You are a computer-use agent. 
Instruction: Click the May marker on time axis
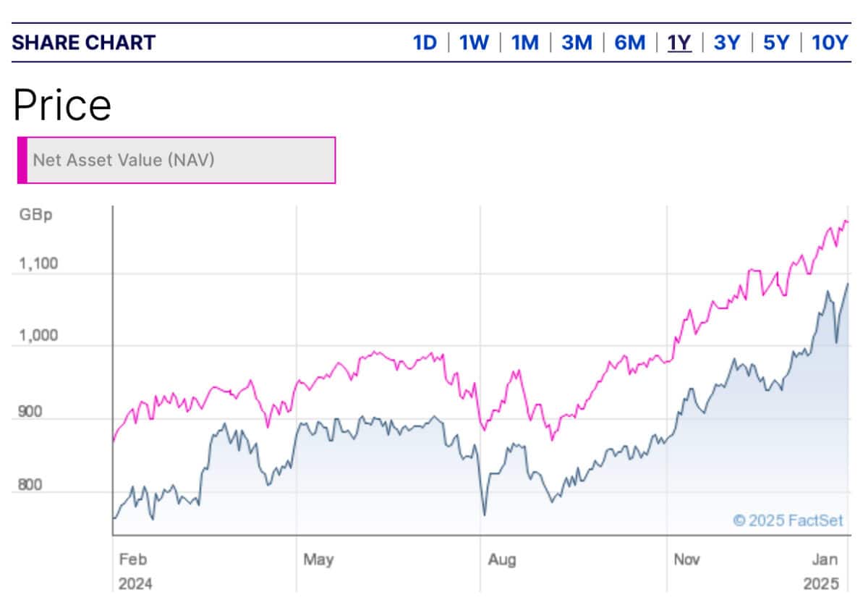(318, 560)
